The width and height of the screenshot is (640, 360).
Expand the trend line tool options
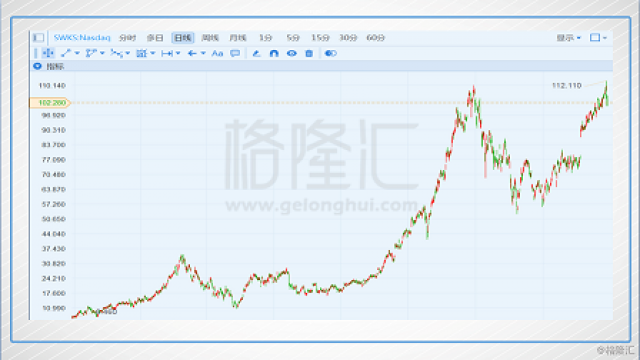77,53
